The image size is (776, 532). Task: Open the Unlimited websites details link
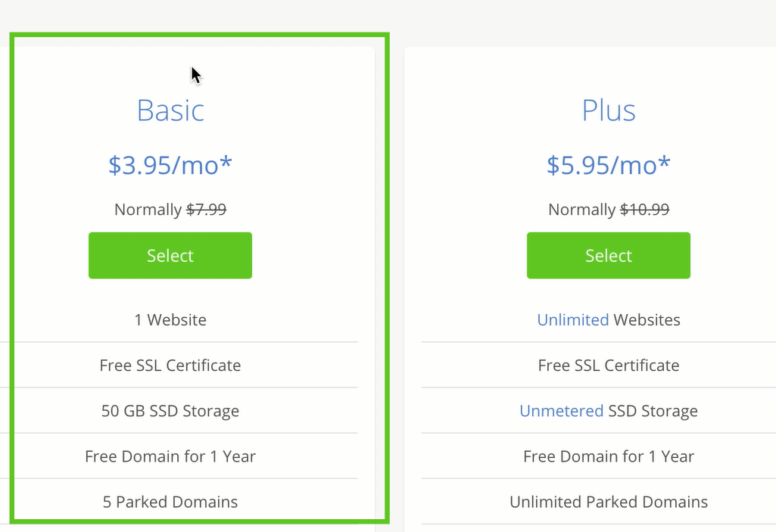(573, 319)
